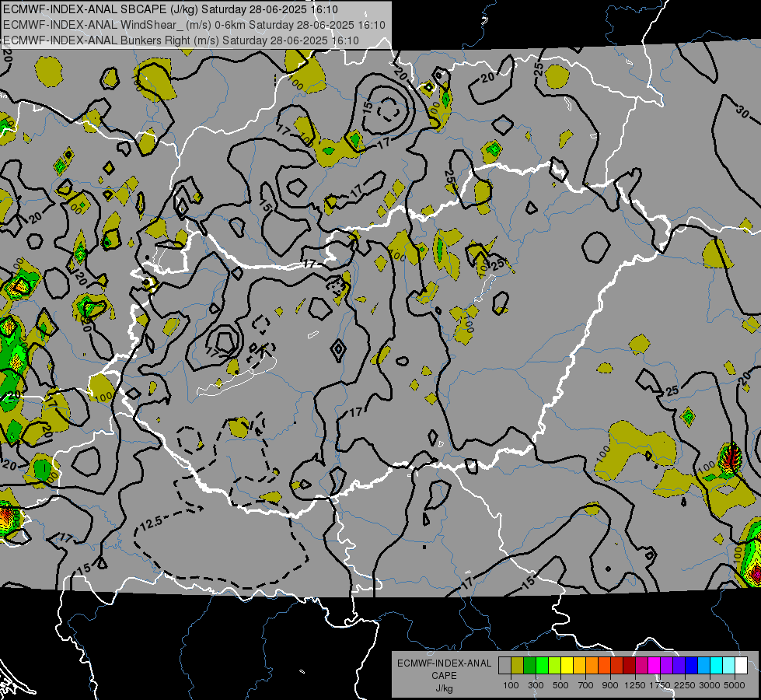
Task: Choose the dark green legend swatch
Action: 530,666
